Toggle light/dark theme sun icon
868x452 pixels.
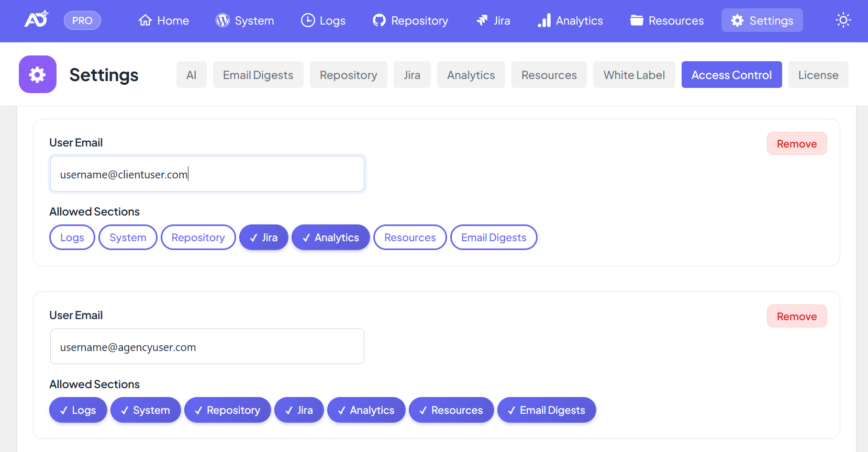point(843,20)
